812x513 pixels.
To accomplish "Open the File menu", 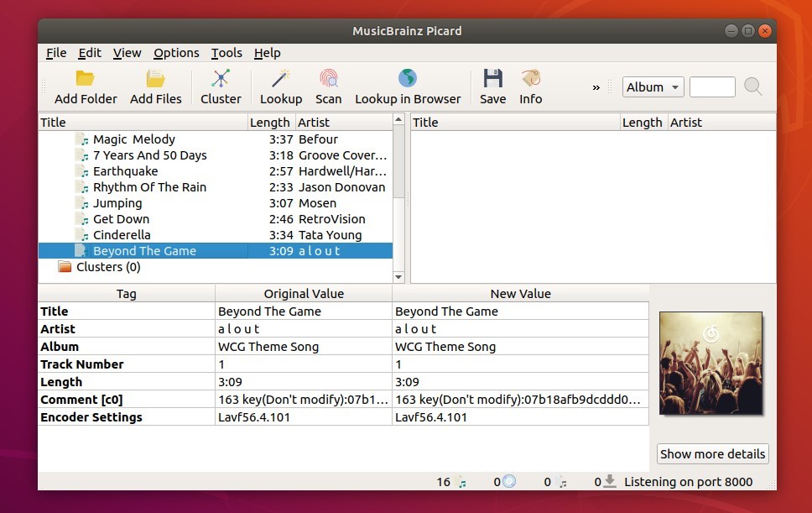I will point(56,53).
